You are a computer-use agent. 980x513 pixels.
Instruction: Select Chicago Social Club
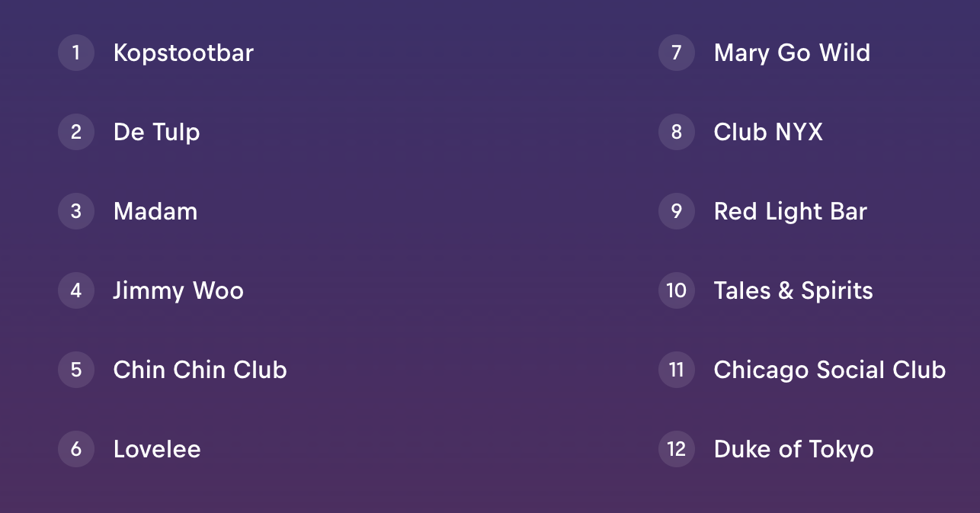830,370
